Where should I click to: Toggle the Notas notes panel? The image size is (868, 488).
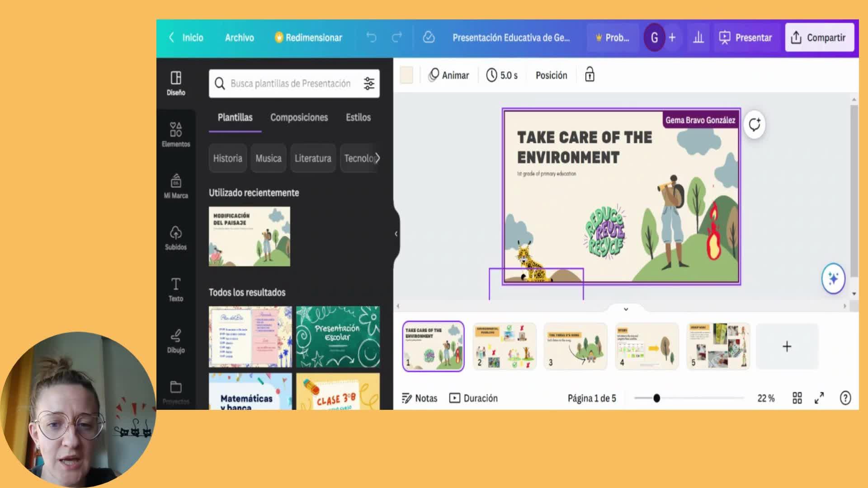coord(420,398)
